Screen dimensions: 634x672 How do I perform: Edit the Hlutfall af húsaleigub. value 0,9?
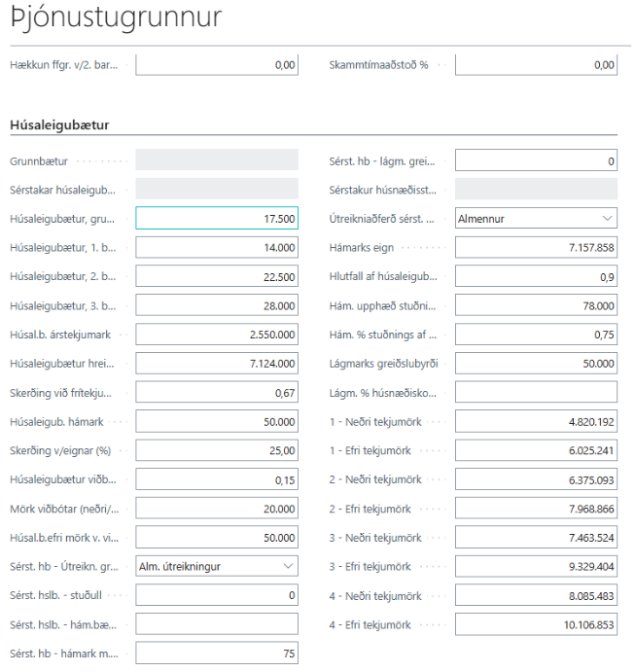(536, 277)
